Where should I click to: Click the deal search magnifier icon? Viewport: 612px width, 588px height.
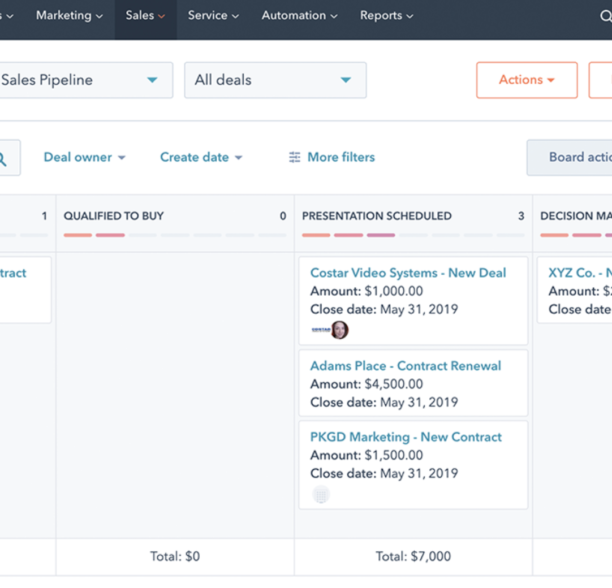(x=2, y=158)
